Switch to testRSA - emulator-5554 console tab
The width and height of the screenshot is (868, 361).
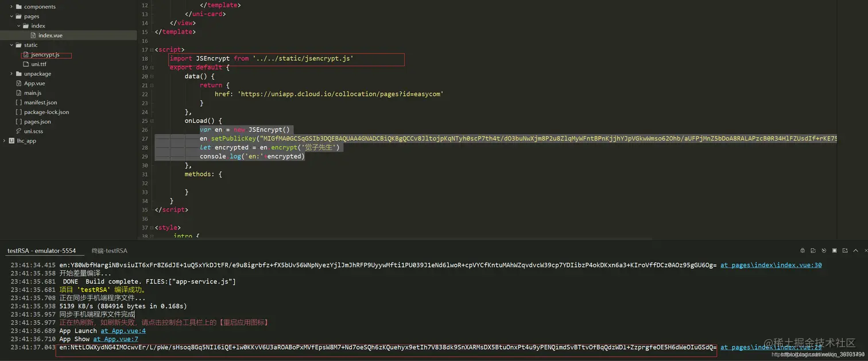(x=41, y=251)
